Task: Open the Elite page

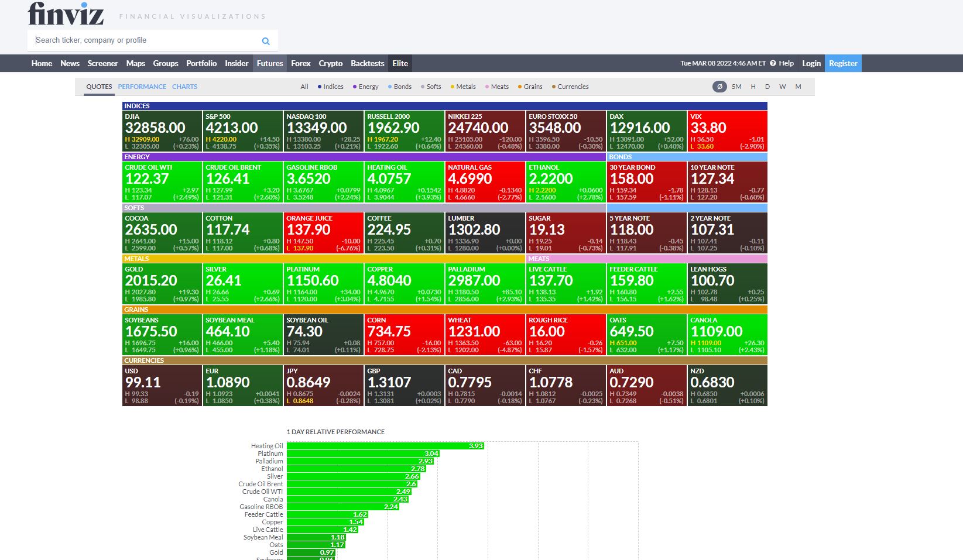Action: point(400,63)
